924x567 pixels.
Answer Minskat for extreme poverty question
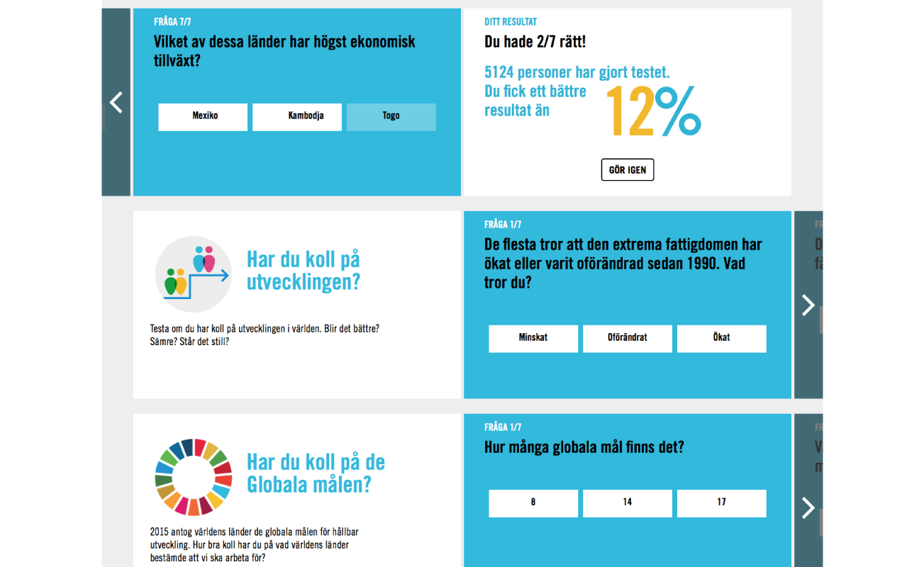click(533, 339)
